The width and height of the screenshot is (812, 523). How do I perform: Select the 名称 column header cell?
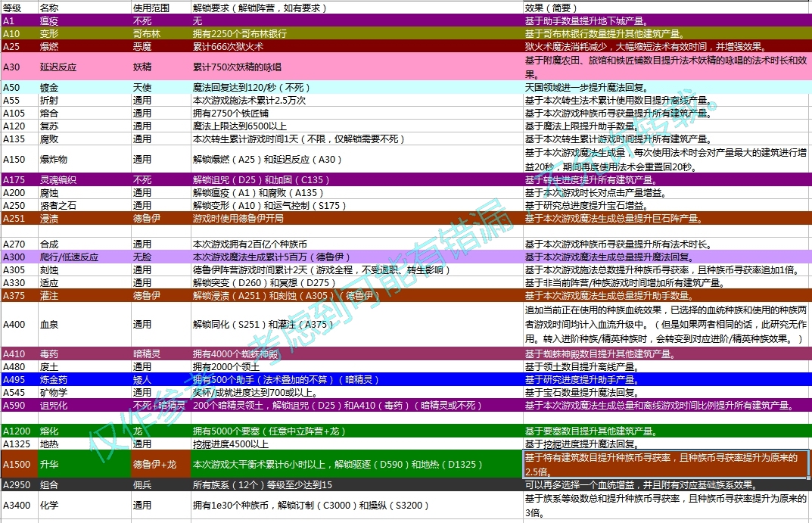point(85,8)
